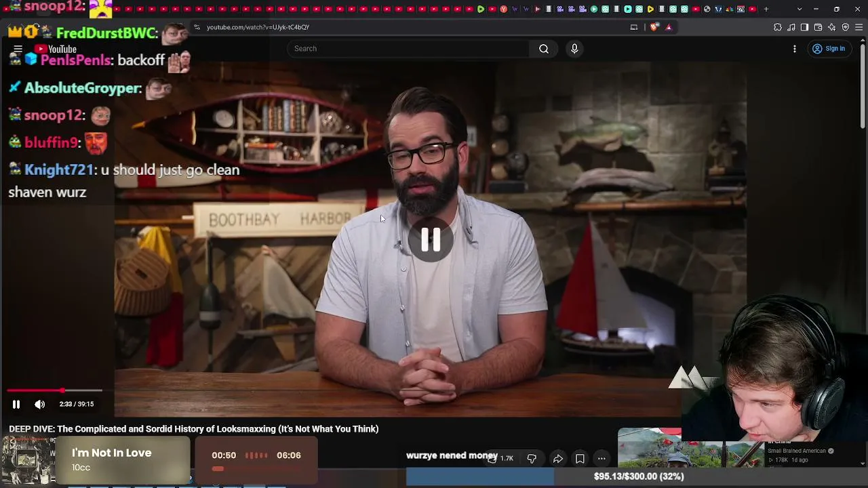This screenshot has height=488, width=868.
Task: Open the browser extensions puzzle icon
Action: (x=778, y=27)
